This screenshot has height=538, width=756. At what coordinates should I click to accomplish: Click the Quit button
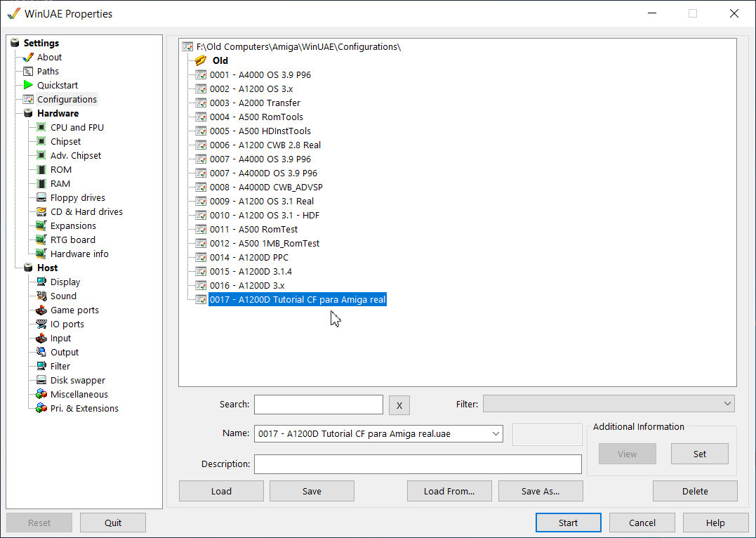pyautogui.click(x=113, y=523)
